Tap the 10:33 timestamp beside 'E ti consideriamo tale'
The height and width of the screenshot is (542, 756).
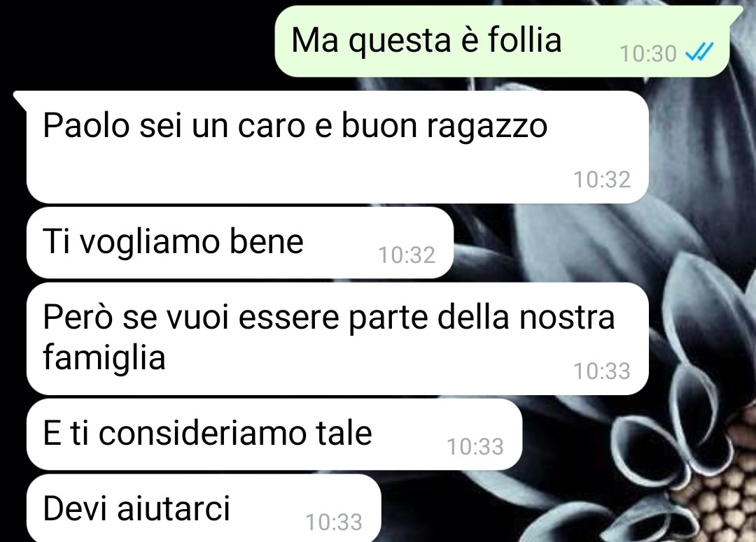click(x=475, y=447)
